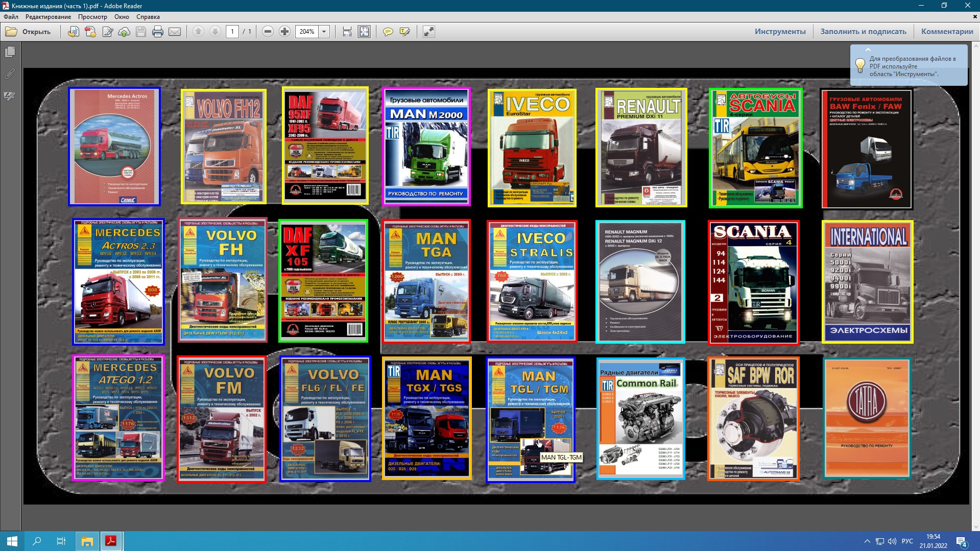The image size is (980, 551).
Task: Click the Send file by email icon
Action: tap(175, 32)
